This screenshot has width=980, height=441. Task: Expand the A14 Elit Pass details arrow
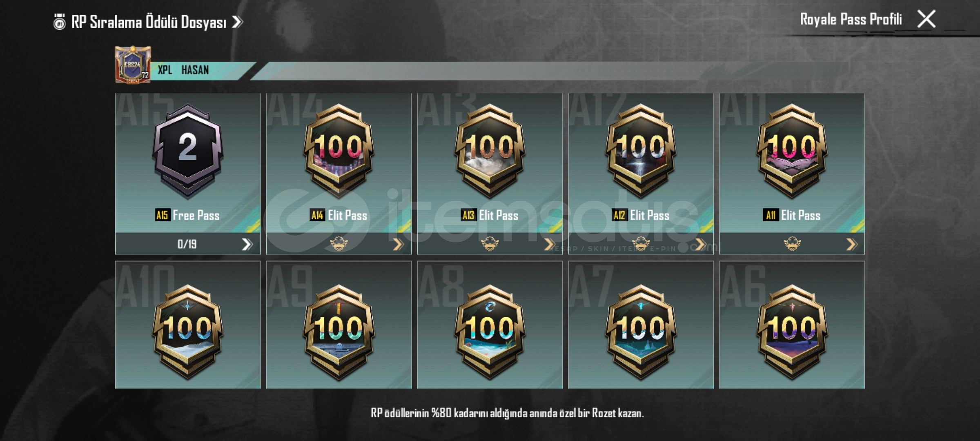(x=398, y=244)
